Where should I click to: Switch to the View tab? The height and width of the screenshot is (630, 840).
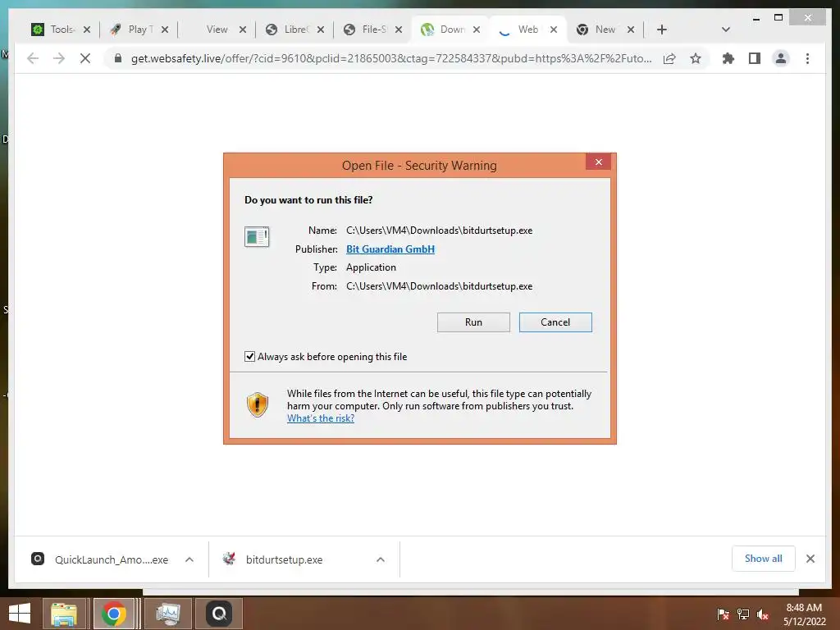tap(217, 30)
